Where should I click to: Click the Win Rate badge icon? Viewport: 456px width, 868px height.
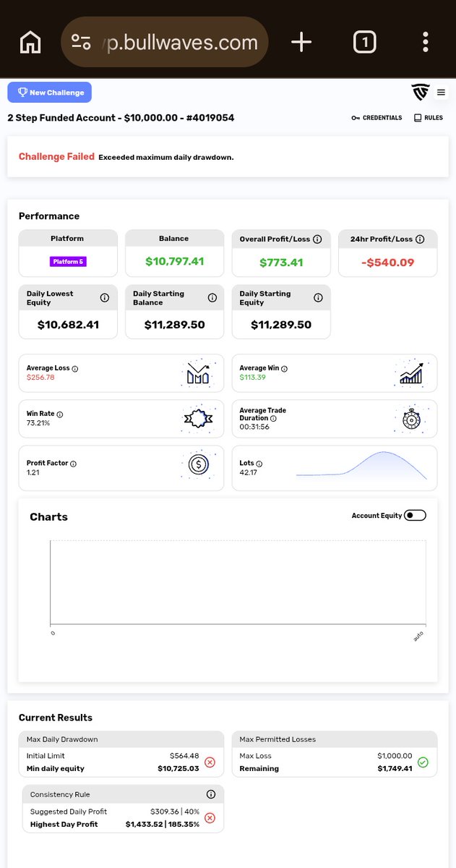pyautogui.click(x=197, y=418)
